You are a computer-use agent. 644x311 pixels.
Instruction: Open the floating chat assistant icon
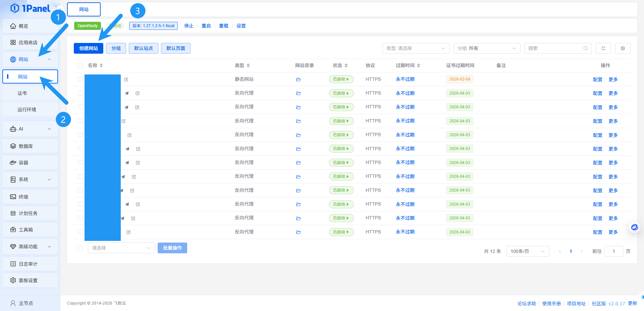point(634,227)
